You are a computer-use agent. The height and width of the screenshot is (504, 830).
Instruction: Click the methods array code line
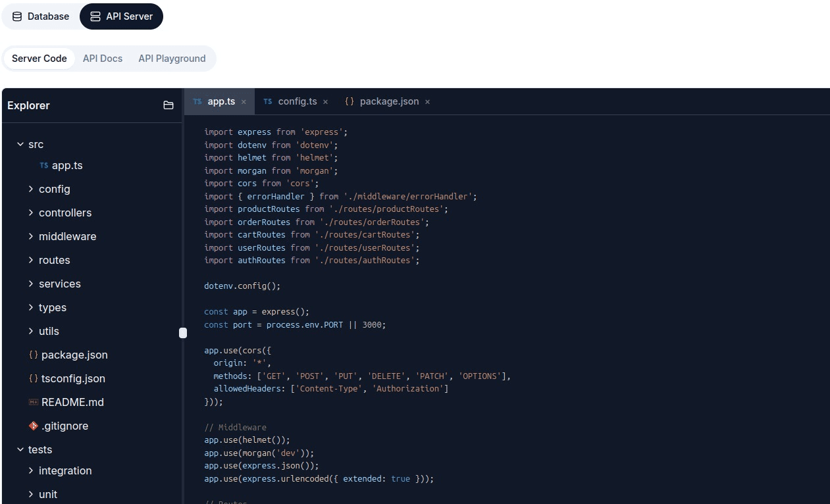[362, 376]
